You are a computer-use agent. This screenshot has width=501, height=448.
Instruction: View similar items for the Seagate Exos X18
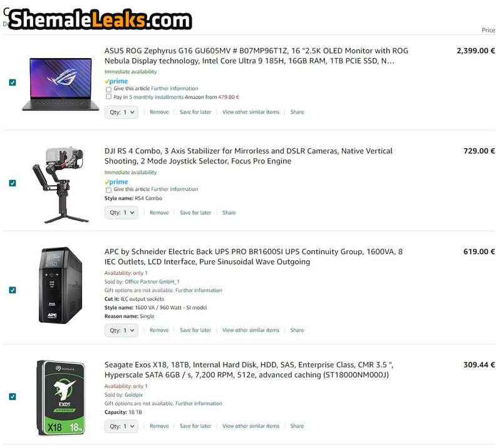(251, 426)
